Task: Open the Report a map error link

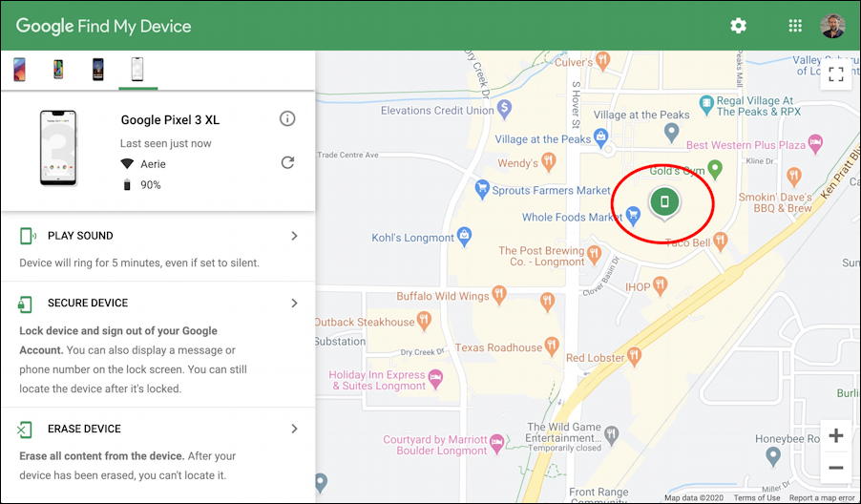Action: [x=822, y=498]
